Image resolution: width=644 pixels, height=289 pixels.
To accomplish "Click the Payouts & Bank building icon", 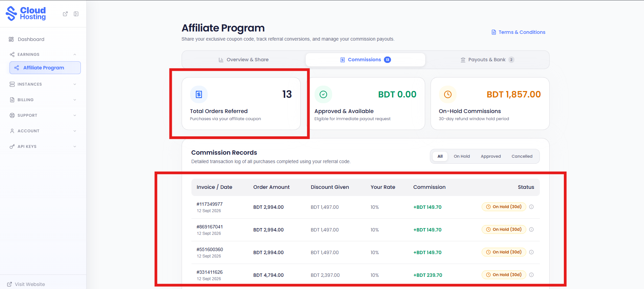I will 463,60.
